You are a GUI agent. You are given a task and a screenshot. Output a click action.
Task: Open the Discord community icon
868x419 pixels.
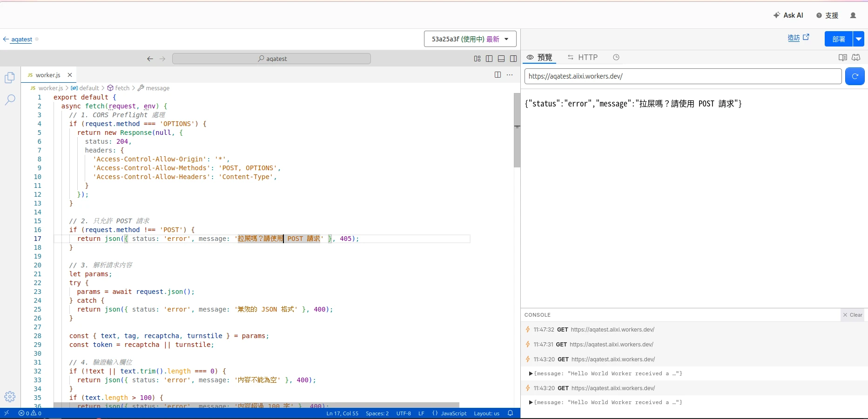pyautogui.click(x=856, y=58)
